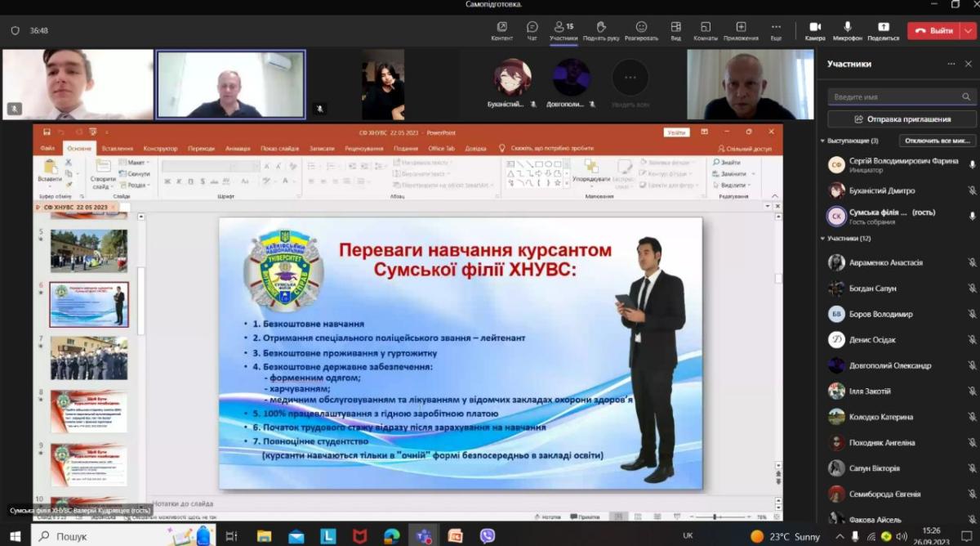The width and height of the screenshot is (980, 546).
Task: Click the Raise hand icon
Action: click(x=600, y=30)
